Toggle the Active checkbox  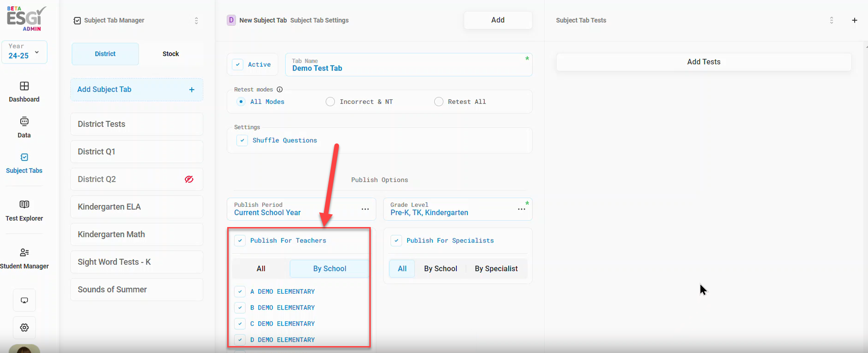point(238,65)
